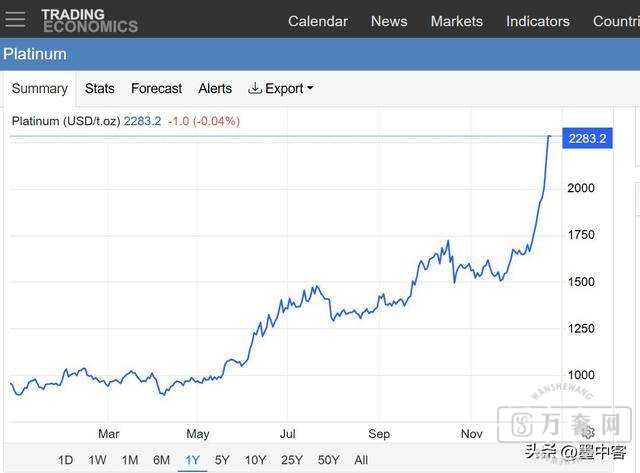Viewport: 640px width, 473px height.
Task: Select the 1W time range
Action: pyautogui.click(x=97, y=460)
